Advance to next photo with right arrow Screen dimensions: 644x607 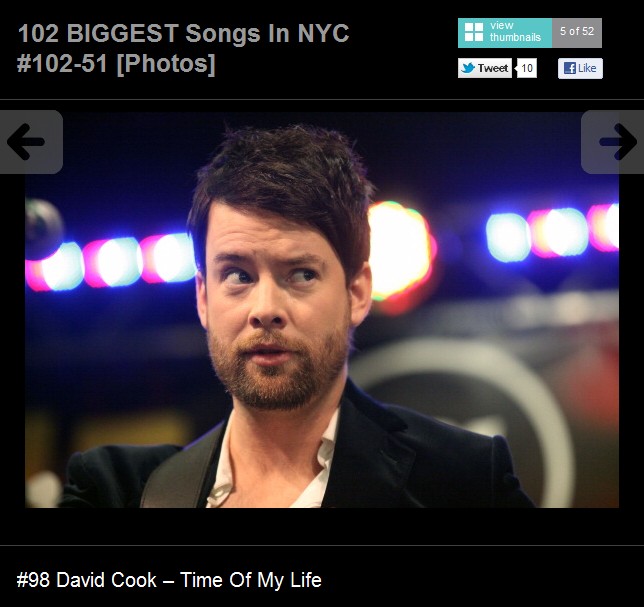tap(618, 142)
